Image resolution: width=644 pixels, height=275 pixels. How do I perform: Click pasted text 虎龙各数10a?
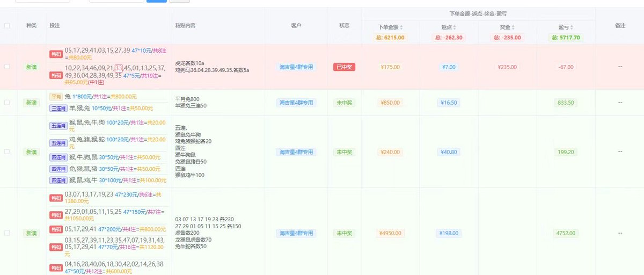tap(190, 63)
